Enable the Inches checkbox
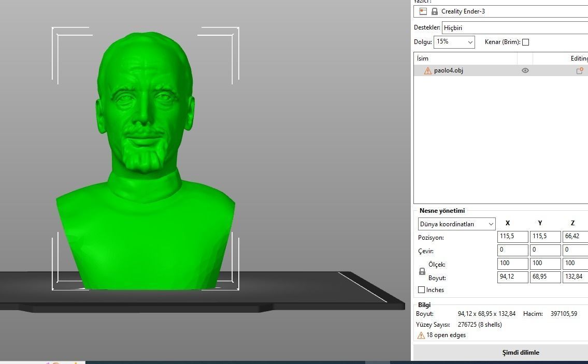The width and height of the screenshot is (588, 364). (422, 290)
